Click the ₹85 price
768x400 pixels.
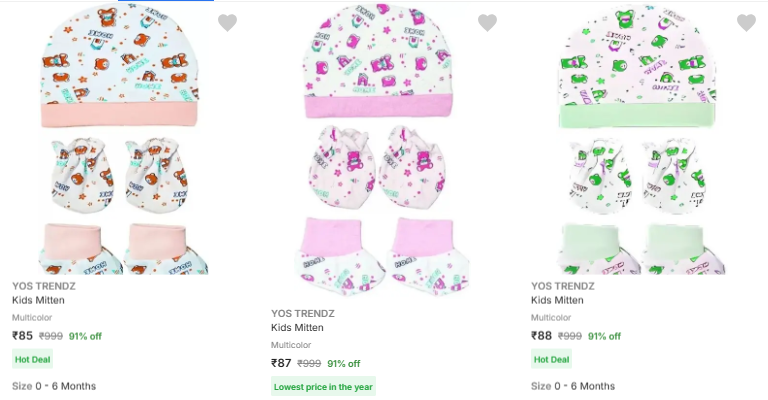(23, 336)
